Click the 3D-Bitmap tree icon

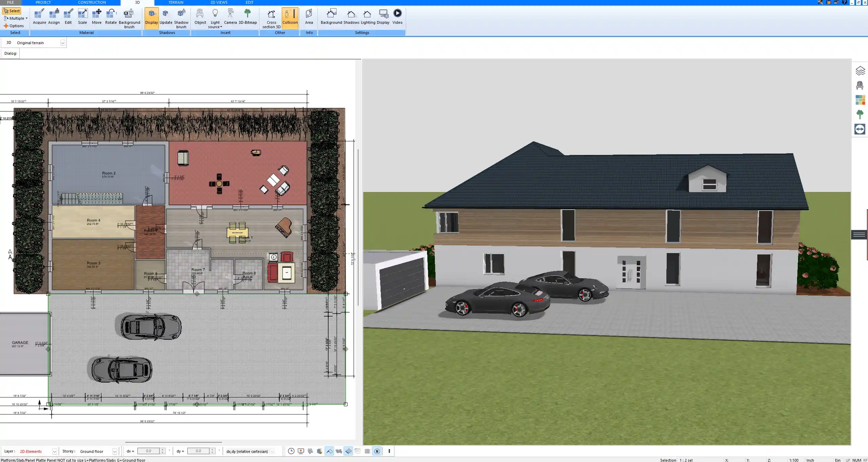coord(247,17)
